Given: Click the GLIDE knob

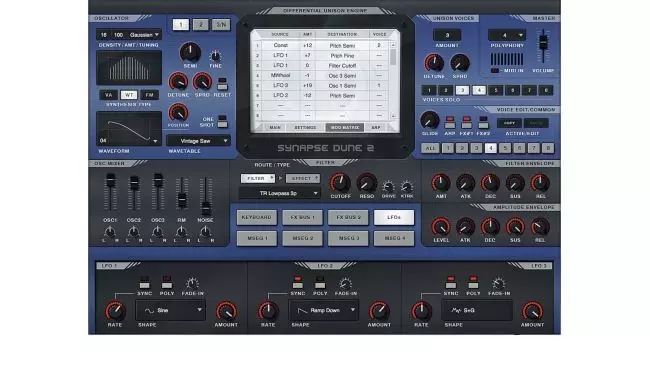Looking at the screenshot, I should 429,120.
